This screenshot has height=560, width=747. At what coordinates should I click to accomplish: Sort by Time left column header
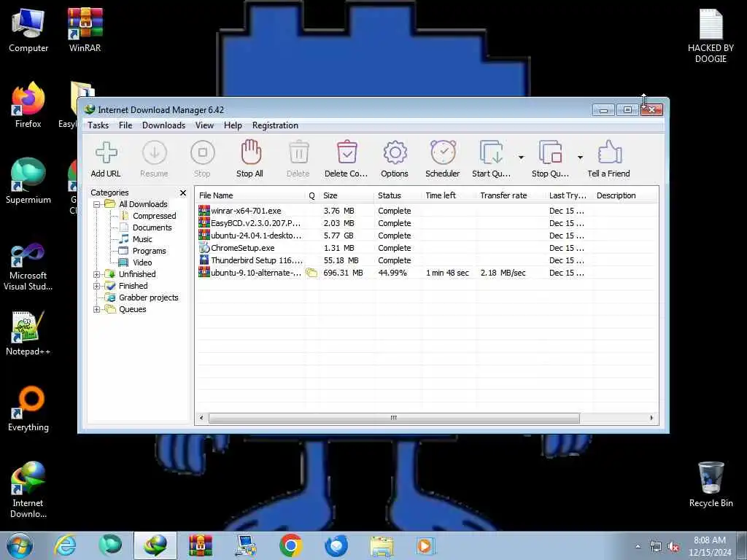pos(449,195)
